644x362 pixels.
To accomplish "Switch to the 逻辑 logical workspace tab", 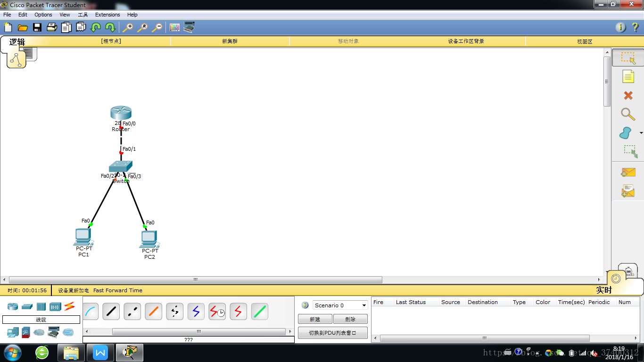I will pyautogui.click(x=17, y=42).
